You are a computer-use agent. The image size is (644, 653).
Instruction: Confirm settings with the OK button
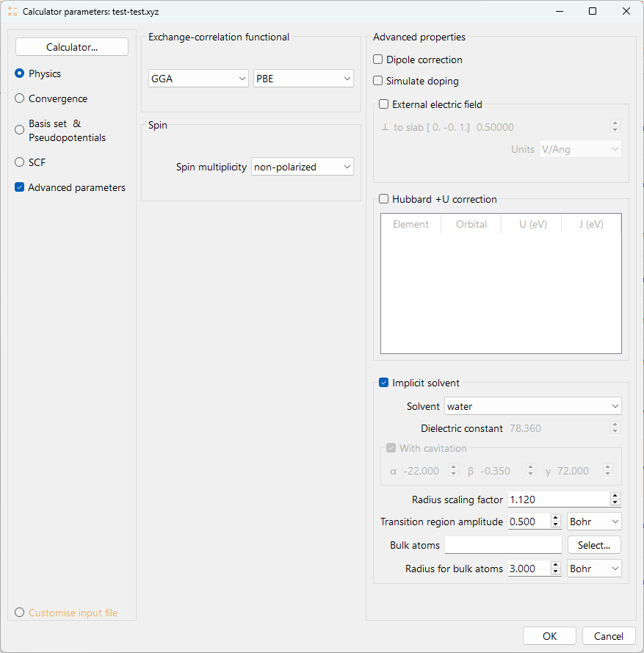click(x=549, y=636)
